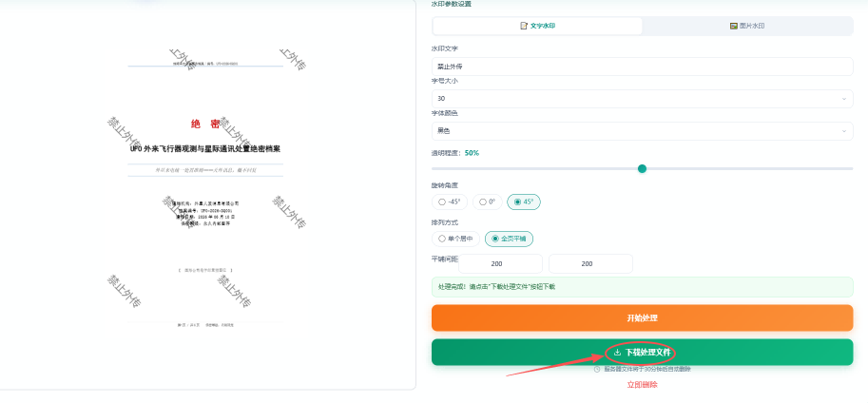Click the spacing field beside the 平铺间距 label
Viewport: 868px width, 403px height.
click(500, 264)
